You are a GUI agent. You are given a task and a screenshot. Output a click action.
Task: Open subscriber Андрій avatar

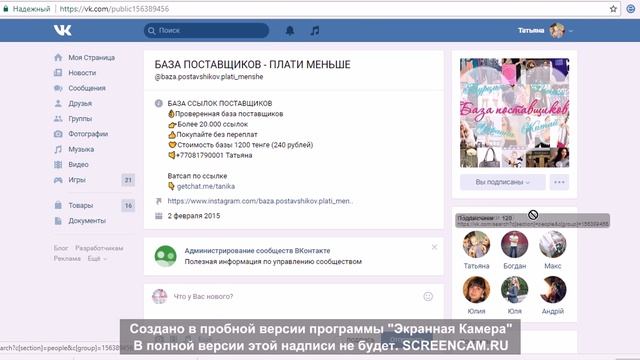pyautogui.click(x=553, y=290)
